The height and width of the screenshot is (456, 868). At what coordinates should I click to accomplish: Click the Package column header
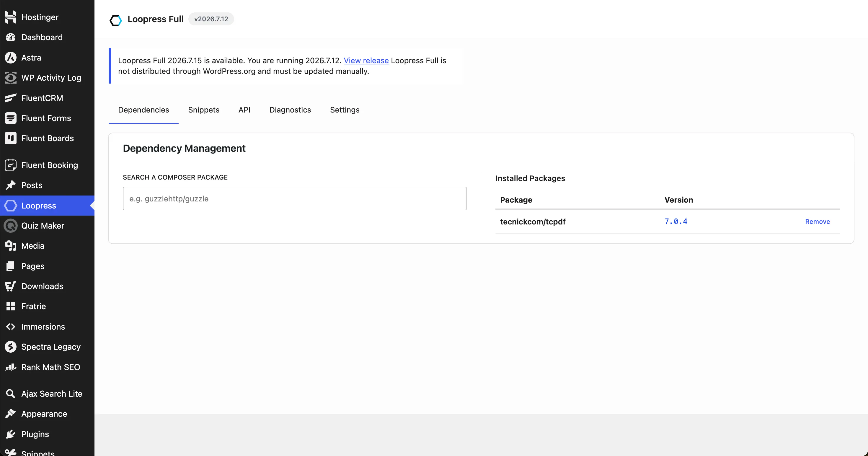pos(516,200)
